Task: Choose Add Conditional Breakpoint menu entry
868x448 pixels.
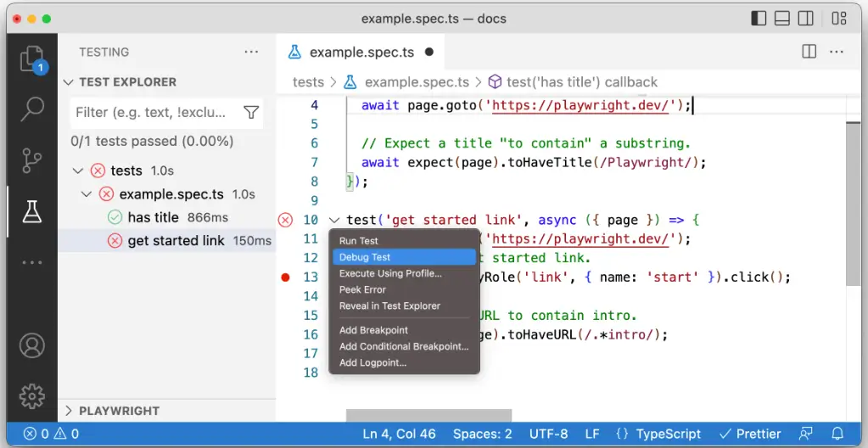Action: pos(404,346)
